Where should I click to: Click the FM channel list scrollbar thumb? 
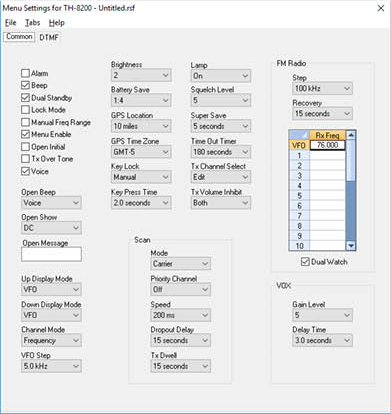pyautogui.click(x=351, y=161)
